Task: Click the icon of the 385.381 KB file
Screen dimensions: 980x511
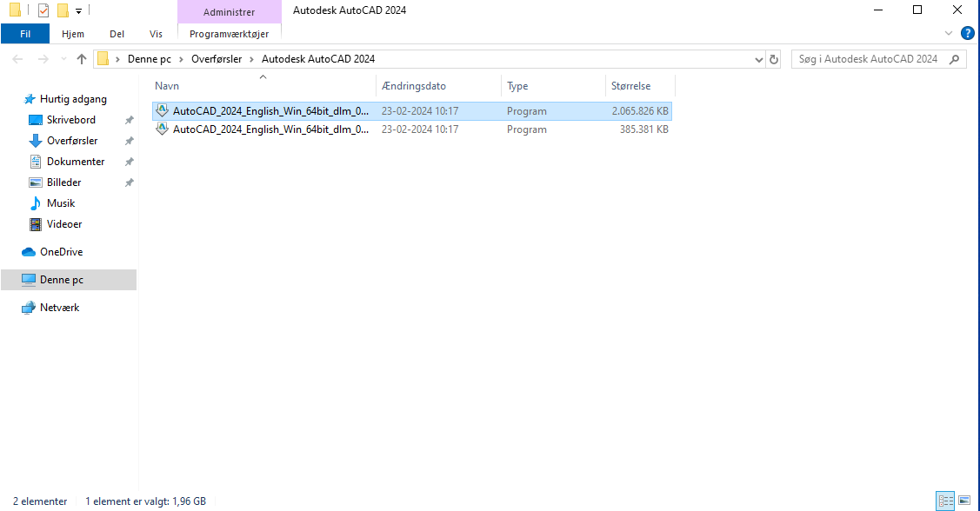Action: click(x=162, y=129)
